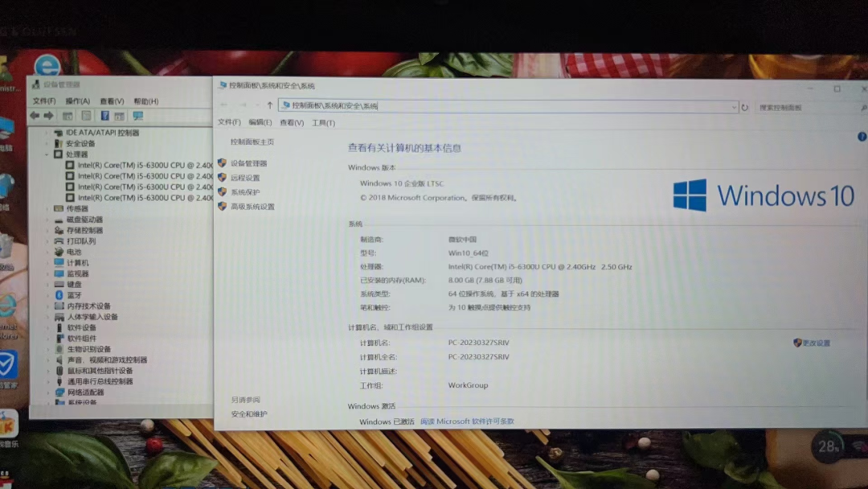The width and height of the screenshot is (868, 489).
Task: Click the forward arrow in the System window
Action: pyautogui.click(x=243, y=105)
